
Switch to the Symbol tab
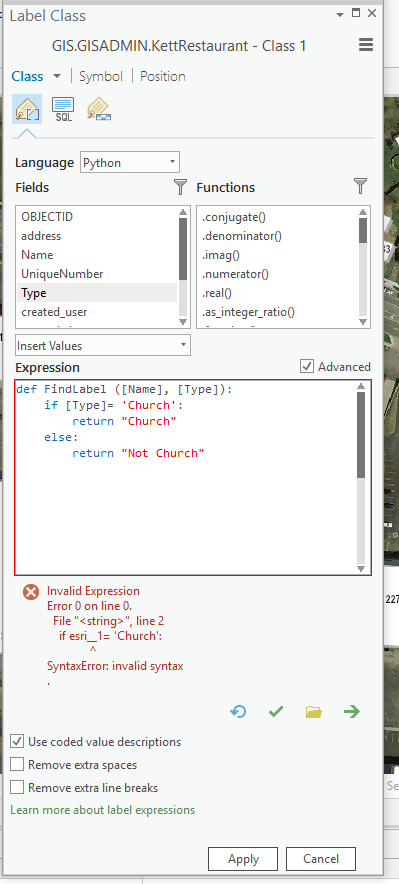point(101,76)
